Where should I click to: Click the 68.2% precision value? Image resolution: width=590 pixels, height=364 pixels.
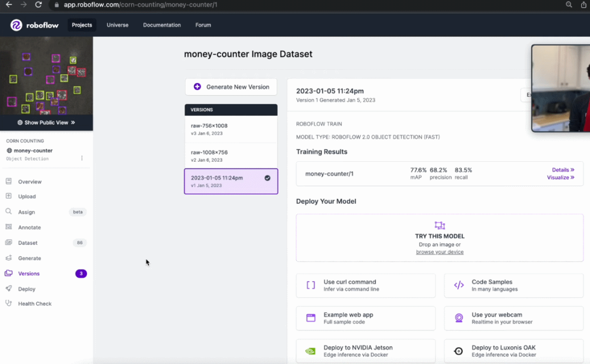[x=438, y=170]
